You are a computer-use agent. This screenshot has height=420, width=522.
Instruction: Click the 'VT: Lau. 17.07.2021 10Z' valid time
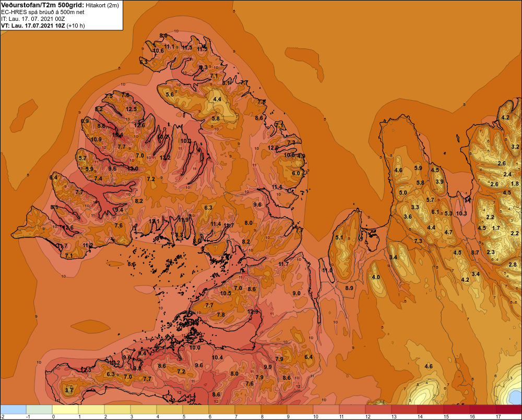coord(33,26)
